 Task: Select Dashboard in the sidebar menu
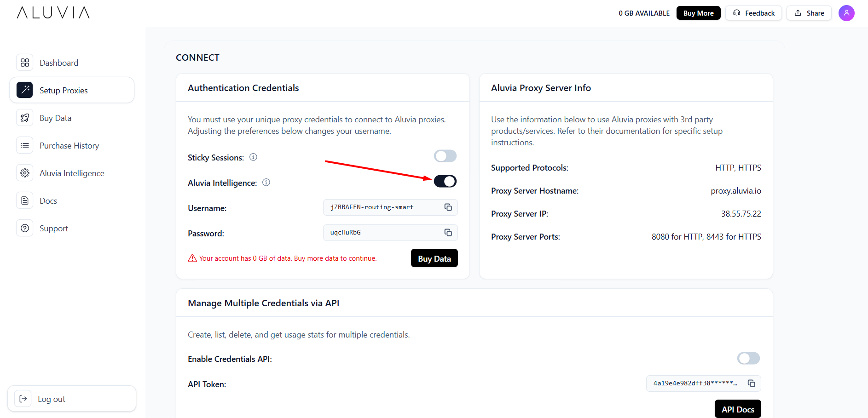point(59,63)
